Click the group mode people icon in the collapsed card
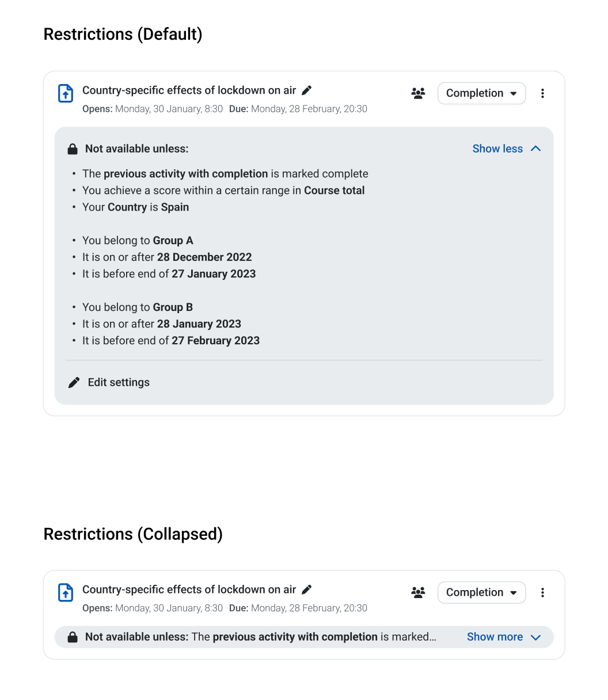 point(419,592)
